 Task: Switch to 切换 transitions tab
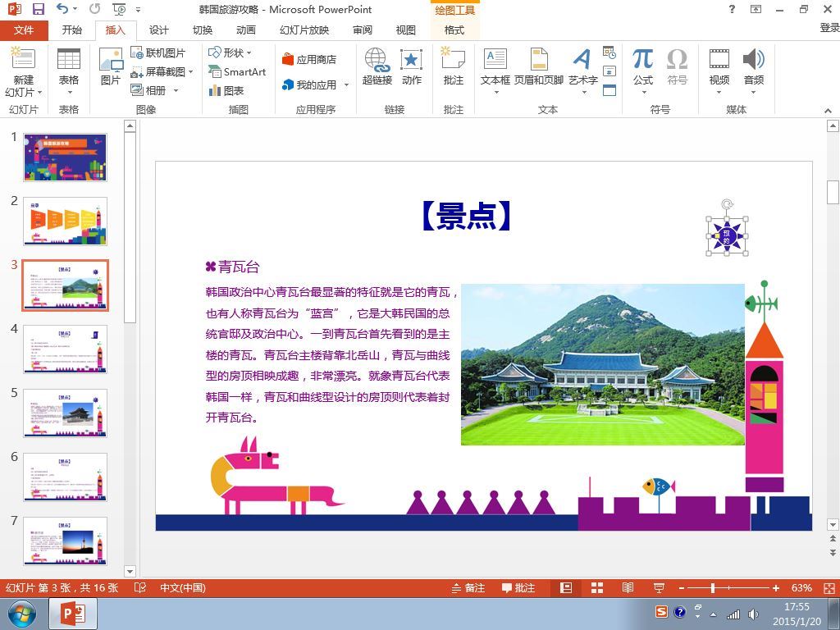[203, 30]
